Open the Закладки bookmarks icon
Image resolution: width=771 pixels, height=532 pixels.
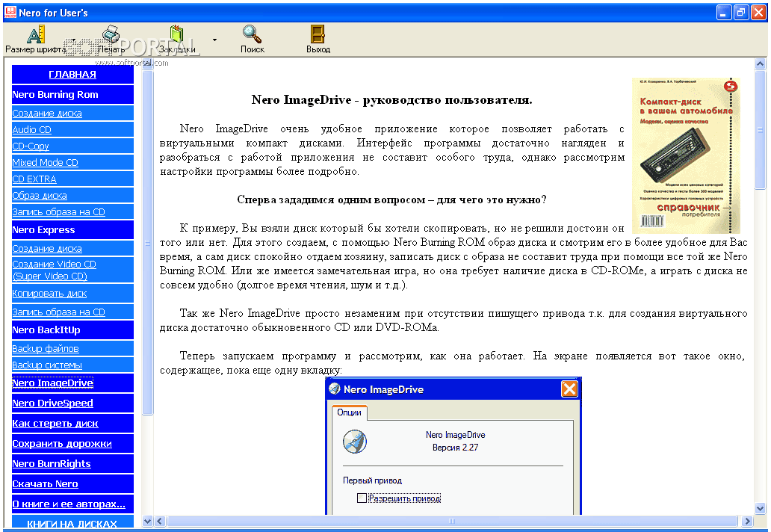(x=177, y=34)
